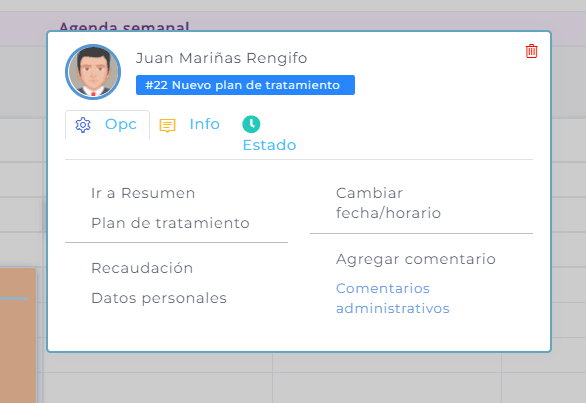Delete the appointment with the red trash icon
Screen dimensions: 586x403
(x=531, y=51)
